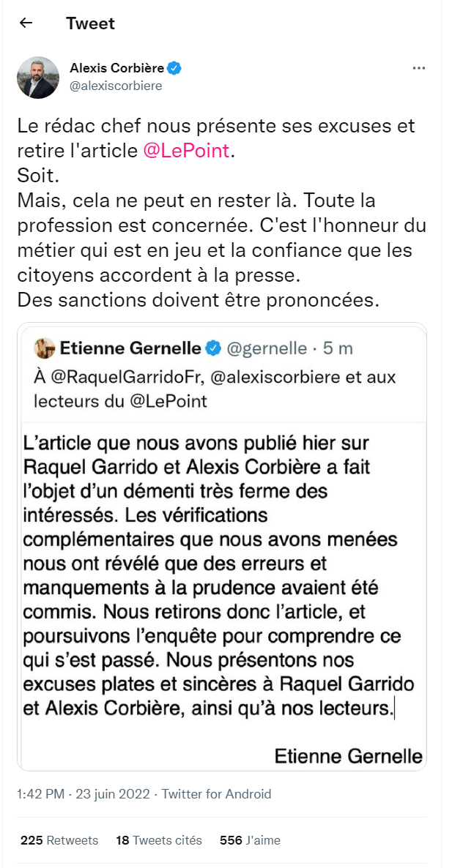Click the verified badge beside Etienne Gernelle

(x=213, y=348)
